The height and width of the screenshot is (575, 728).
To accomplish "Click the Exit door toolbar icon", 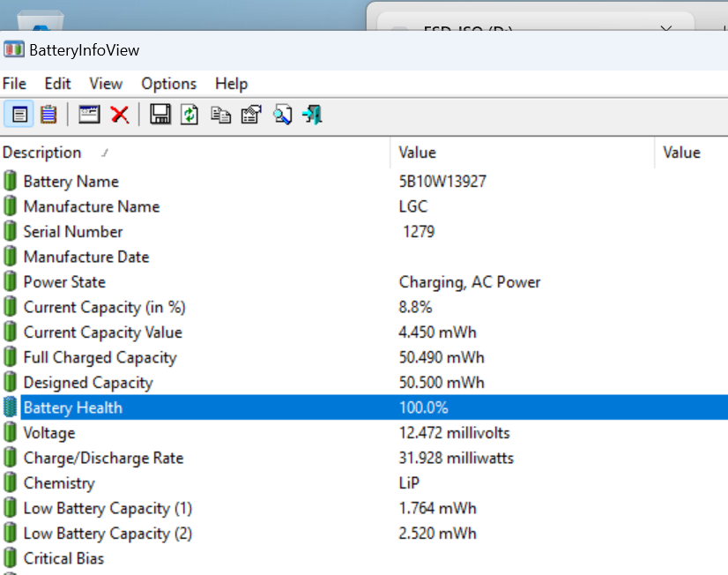I will (x=312, y=115).
